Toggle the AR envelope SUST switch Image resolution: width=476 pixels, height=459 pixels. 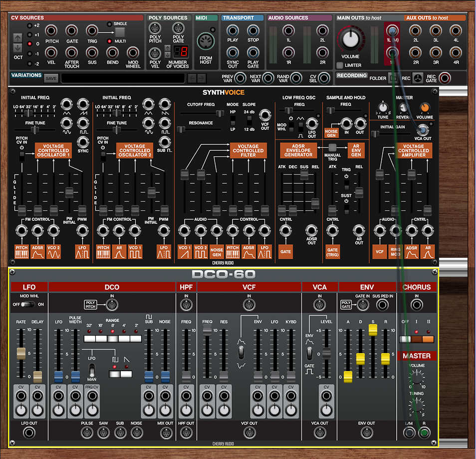tap(346, 209)
